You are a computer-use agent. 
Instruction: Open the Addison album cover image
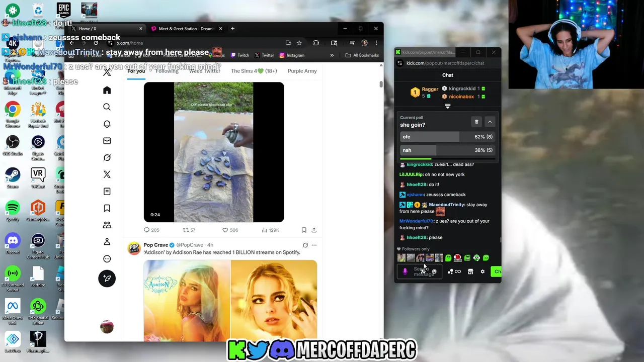187,301
